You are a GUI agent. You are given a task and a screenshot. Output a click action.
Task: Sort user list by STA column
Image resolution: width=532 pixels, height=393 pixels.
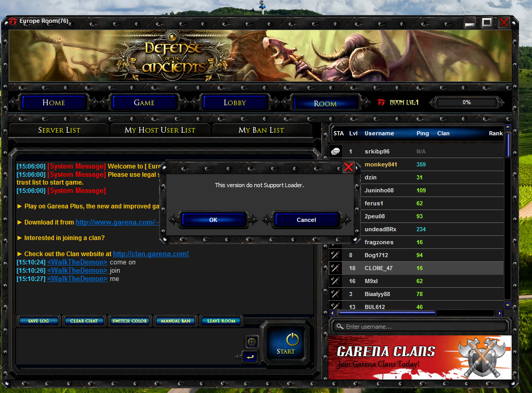[338, 133]
